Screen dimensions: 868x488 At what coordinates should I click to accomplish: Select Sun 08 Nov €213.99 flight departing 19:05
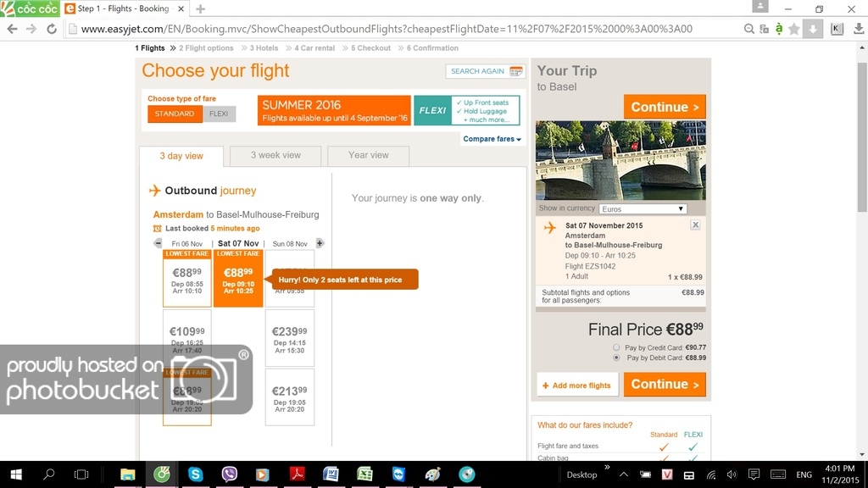point(290,397)
